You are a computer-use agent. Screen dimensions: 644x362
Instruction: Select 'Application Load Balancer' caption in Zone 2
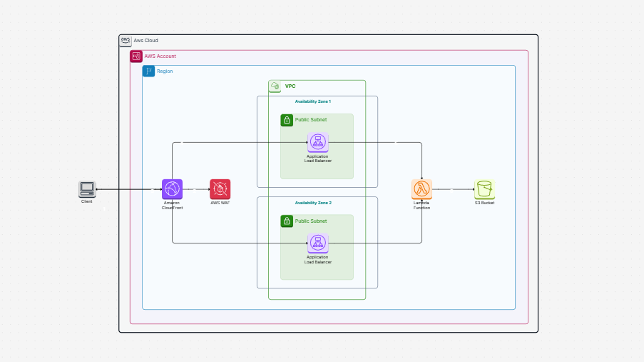pyautogui.click(x=317, y=260)
